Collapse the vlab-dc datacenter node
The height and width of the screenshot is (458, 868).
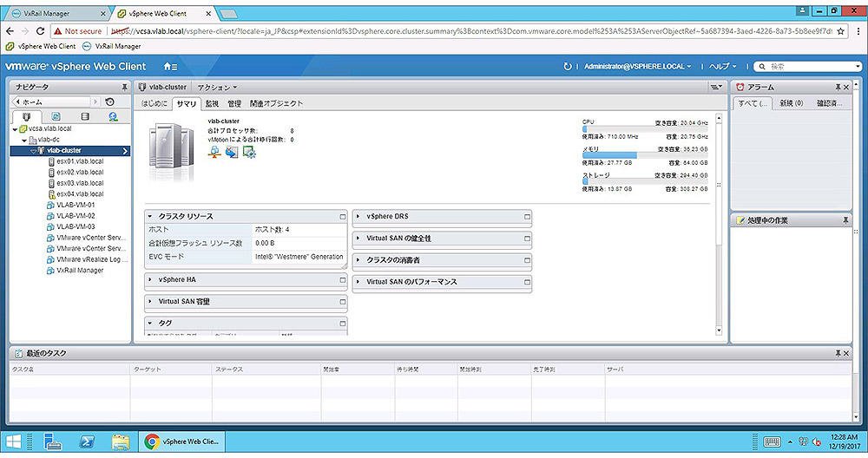click(x=23, y=140)
